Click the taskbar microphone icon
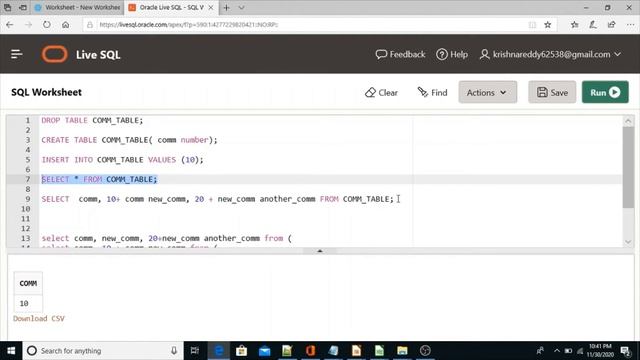The image size is (640, 360). point(174,351)
